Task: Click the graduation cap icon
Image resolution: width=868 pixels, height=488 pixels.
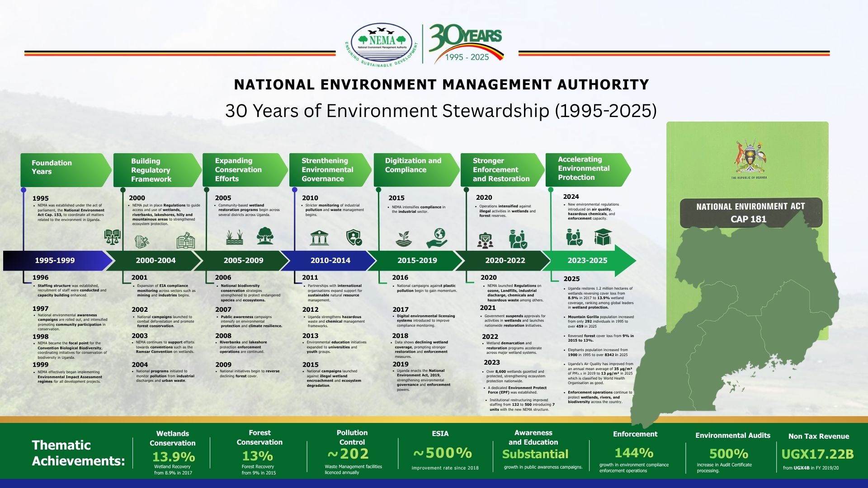Action: click(x=603, y=237)
